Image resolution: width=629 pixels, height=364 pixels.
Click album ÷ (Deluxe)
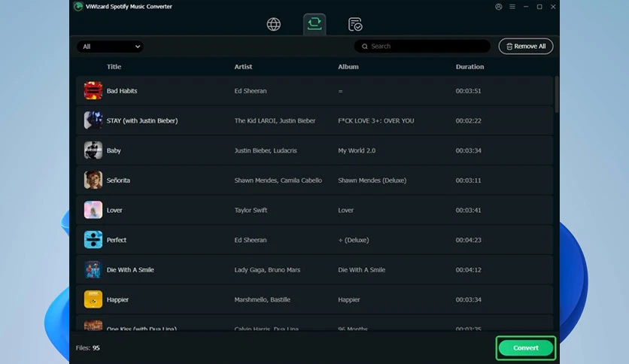(x=354, y=240)
